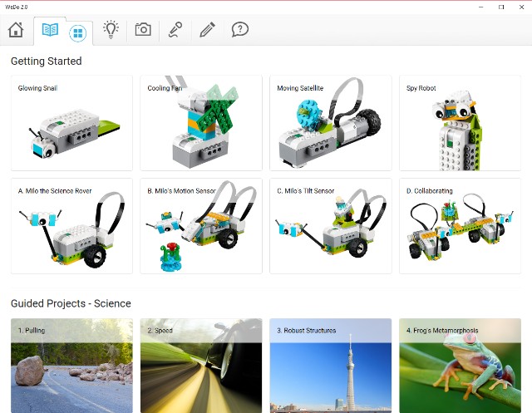Start Milo the Science Rover project

[71, 226]
